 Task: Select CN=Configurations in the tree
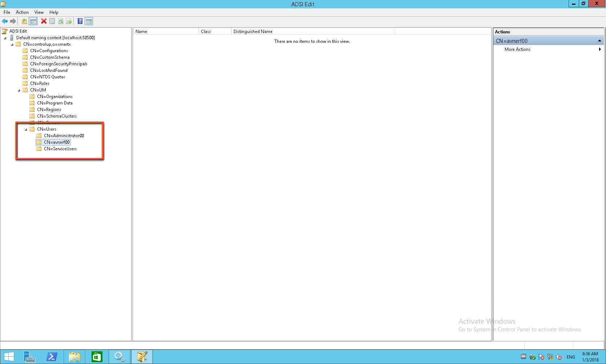(x=49, y=51)
